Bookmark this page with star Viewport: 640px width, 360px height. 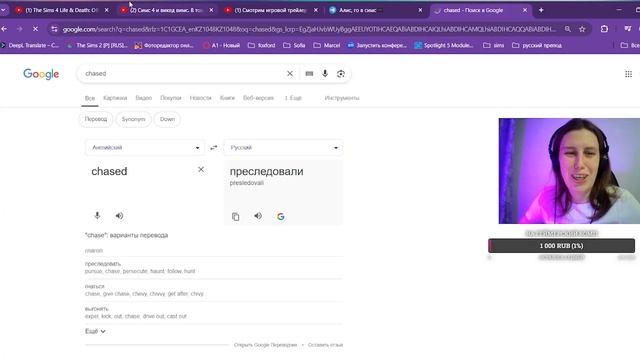coord(582,29)
